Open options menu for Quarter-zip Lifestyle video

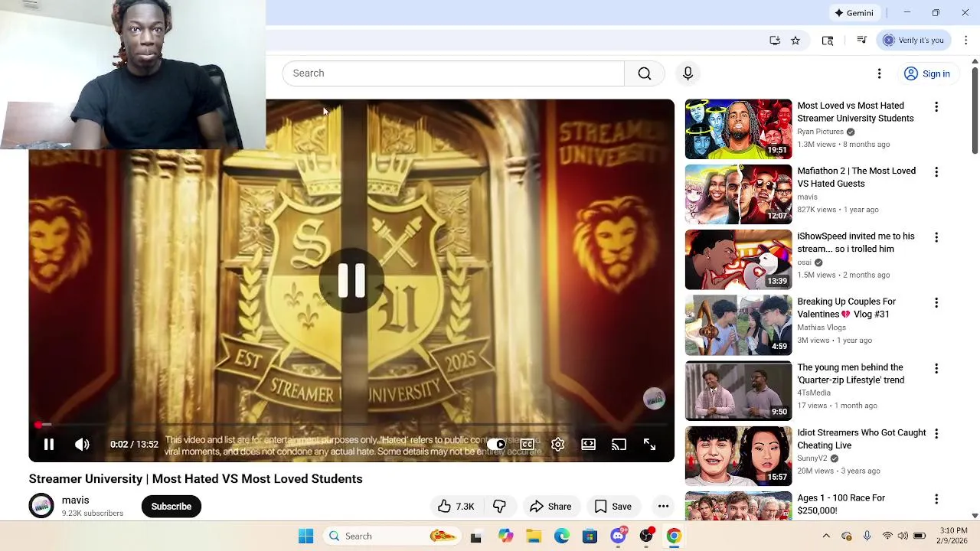(x=936, y=369)
